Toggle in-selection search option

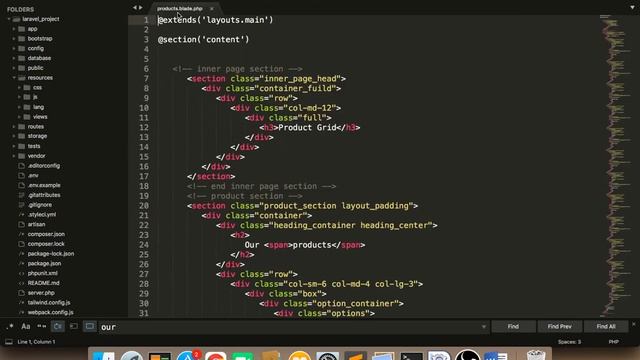[73, 327]
